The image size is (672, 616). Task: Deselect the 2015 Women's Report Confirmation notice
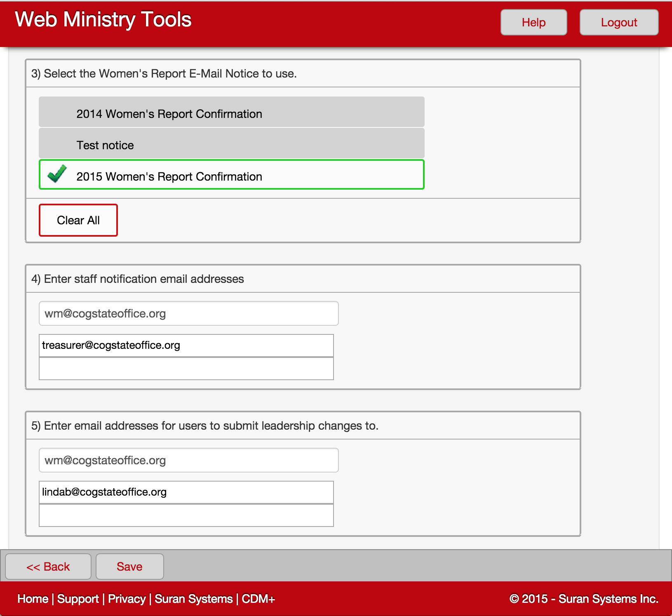231,175
